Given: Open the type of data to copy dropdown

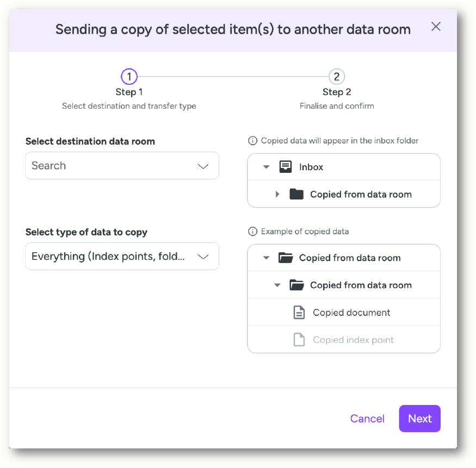Looking at the screenshot, I should (122, 257).
